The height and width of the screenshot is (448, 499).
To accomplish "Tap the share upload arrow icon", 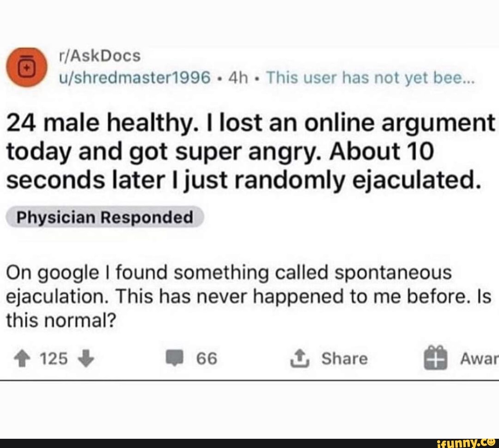I will pyautogui.click(x=299, y=358).
